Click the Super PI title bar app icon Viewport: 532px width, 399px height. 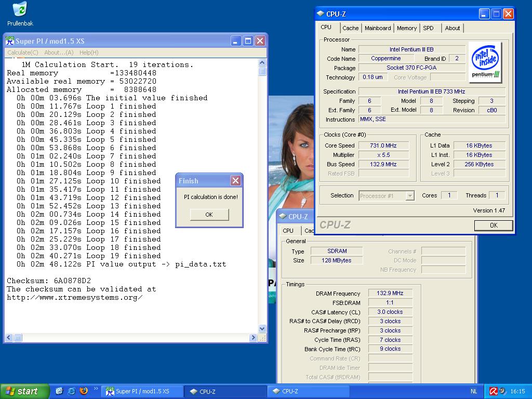point(9,41)
